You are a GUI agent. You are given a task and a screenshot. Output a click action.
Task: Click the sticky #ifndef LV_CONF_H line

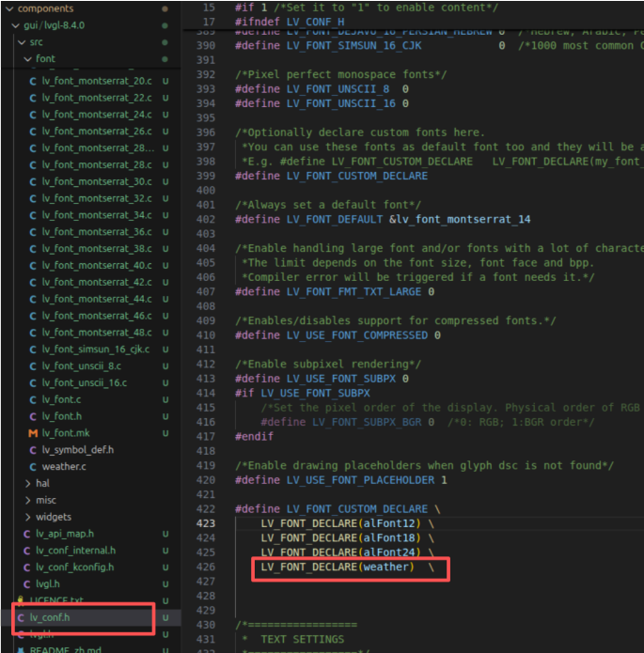(290, 22)
